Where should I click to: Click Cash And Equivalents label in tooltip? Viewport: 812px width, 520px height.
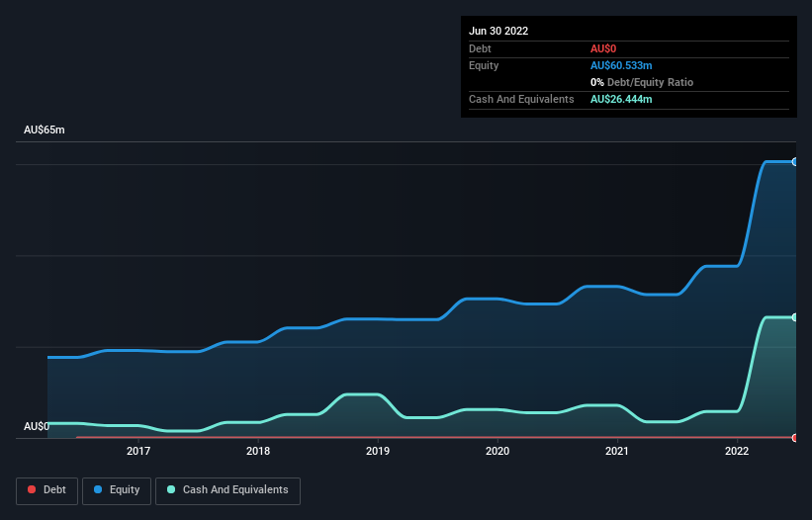[x=521, y=99]
